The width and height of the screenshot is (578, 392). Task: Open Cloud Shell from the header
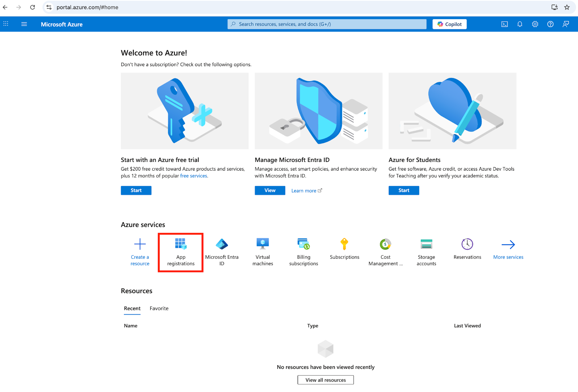[505, 24]
